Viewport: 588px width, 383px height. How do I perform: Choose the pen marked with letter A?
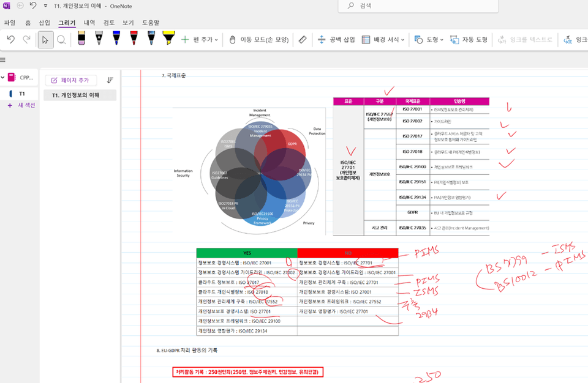coord(99,38)
